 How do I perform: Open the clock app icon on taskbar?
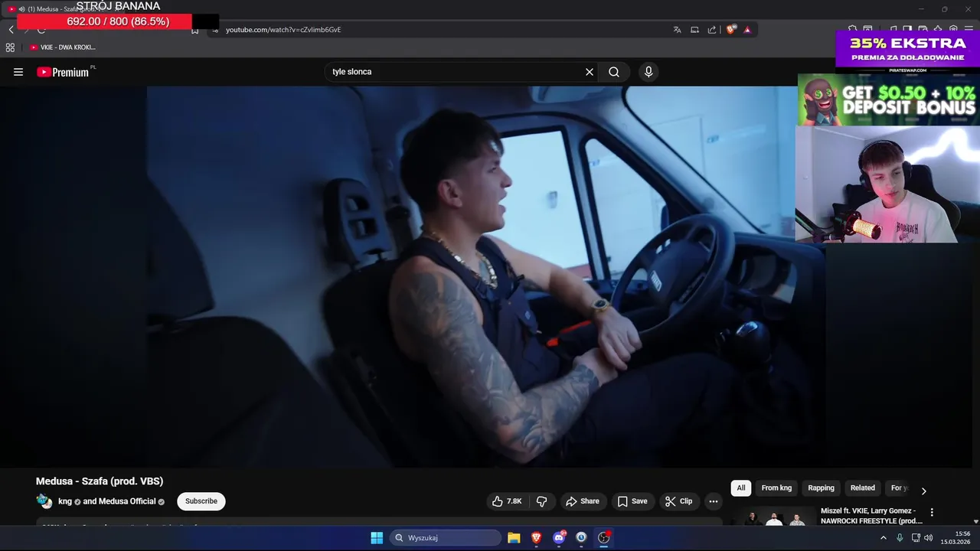[x=581, y=537]
